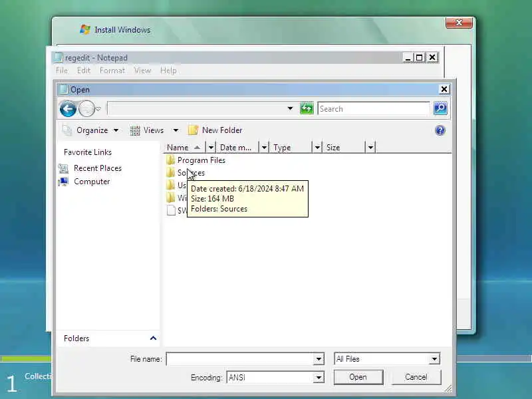Screen dimensions: 532x399
Task: Click the Open dialog title icon
Action: coord(63,89)
